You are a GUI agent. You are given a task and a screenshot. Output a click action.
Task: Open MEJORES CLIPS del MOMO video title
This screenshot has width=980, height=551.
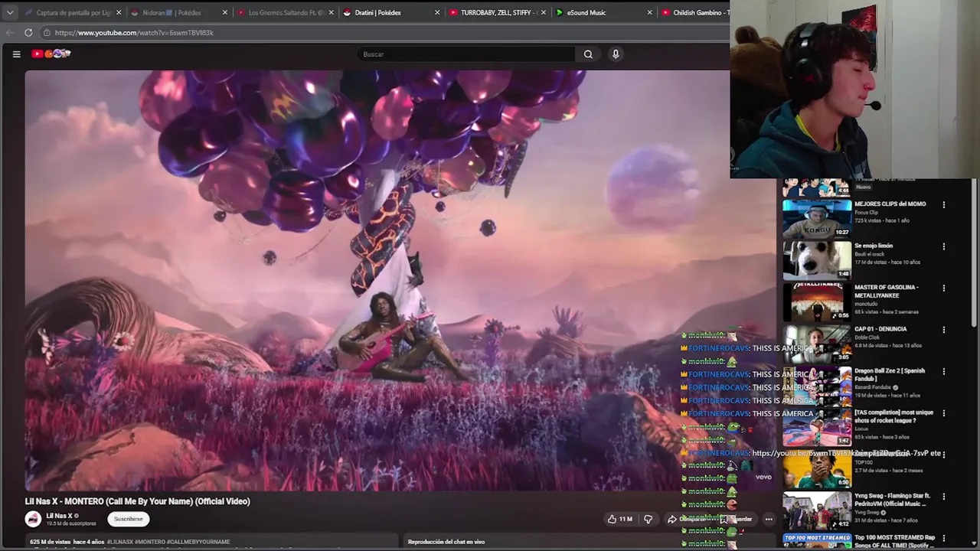[890, 204]
